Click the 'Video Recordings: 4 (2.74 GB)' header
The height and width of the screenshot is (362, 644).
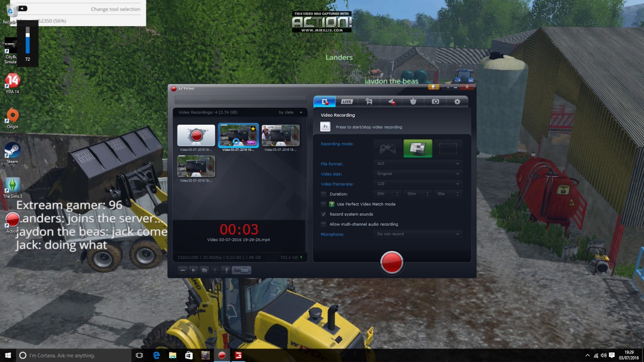pyautogui.click(x=208, y=113)
